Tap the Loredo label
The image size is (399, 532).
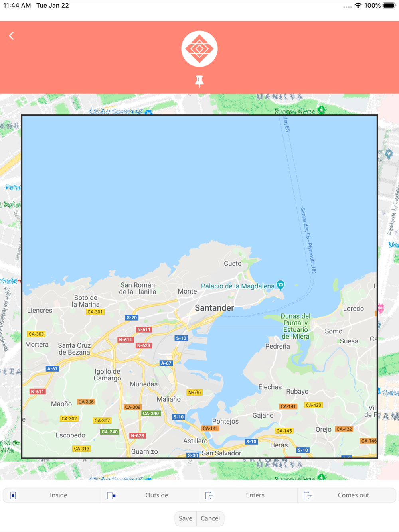tap(354, 309)
